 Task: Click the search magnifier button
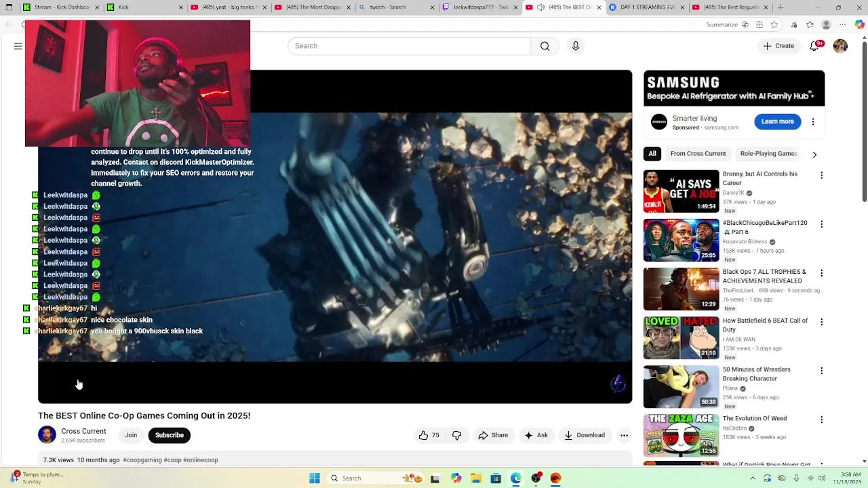click(x=545, y=46)
